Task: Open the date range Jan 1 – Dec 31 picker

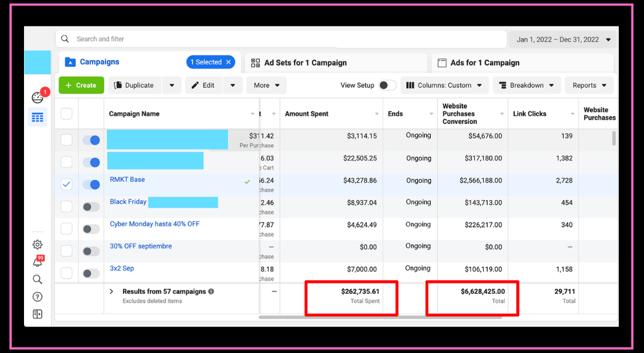Action: click(x=563, y=40)
